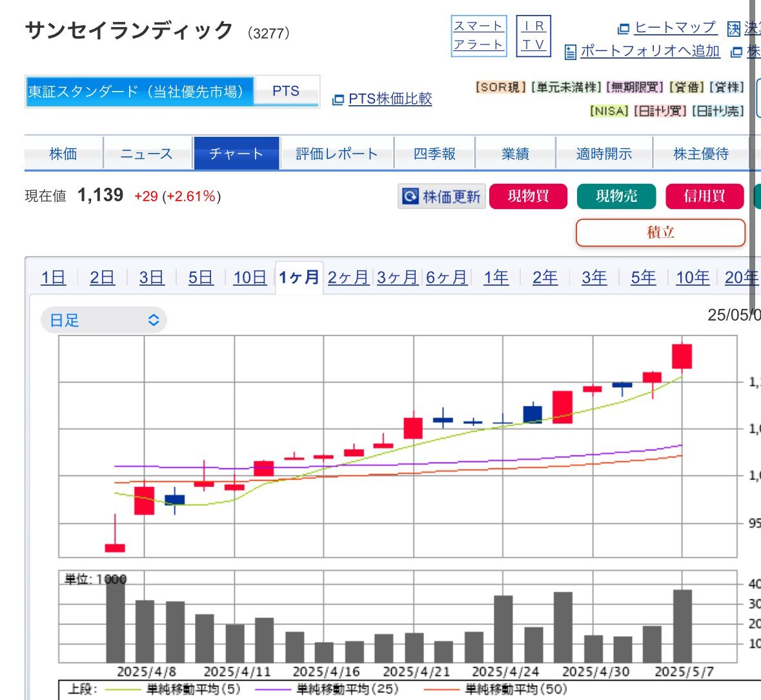The height and width of the screenshot is (700, 761).
Task: Add stock via ポートフォリオへ追加 link
Action: pyautogui.click(x=650, y=50)
